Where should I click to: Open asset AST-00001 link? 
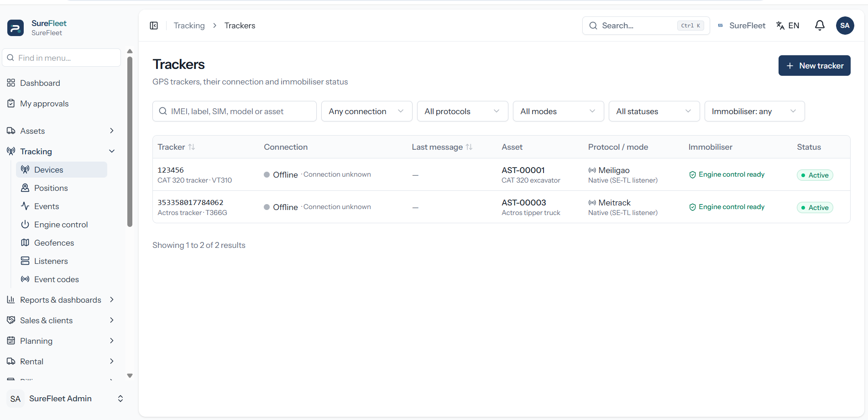pos(523,170)
